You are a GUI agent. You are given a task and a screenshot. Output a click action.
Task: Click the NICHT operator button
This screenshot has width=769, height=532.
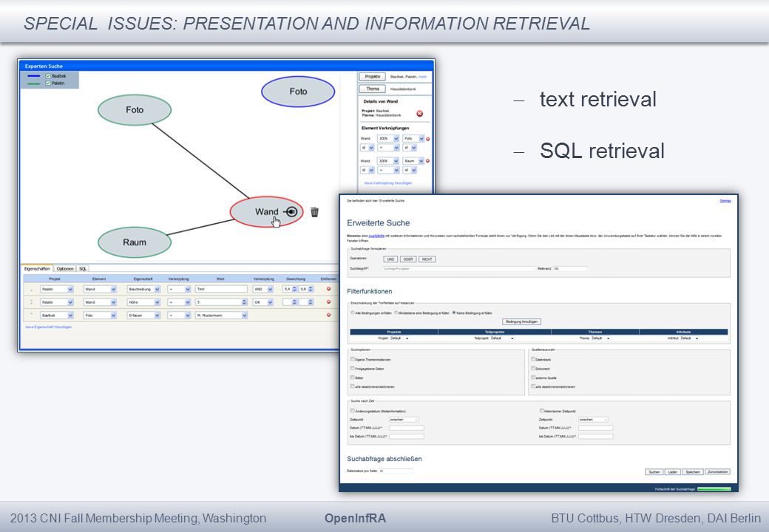click(427, 259)
